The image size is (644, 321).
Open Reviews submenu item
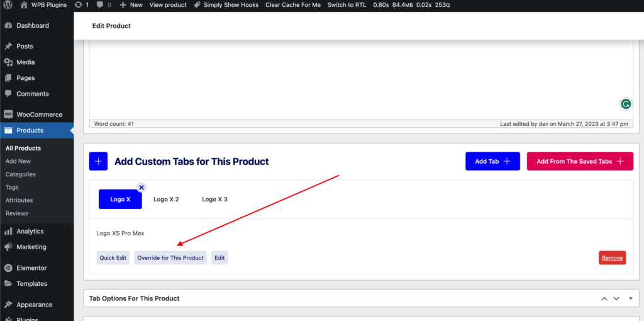point(17,213)
